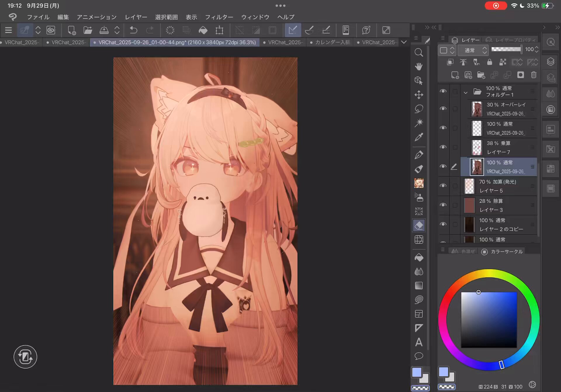The width and height of the screenshot is (561, 392).
Task: Hide the レイヤー 7 multiply layer
Action: click(443, 147)
